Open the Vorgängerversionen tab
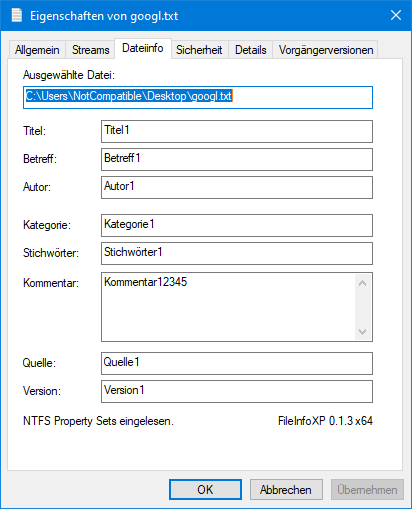Image resolution: width=412 pixels, height=509 pixels. [x=325, y=50]
